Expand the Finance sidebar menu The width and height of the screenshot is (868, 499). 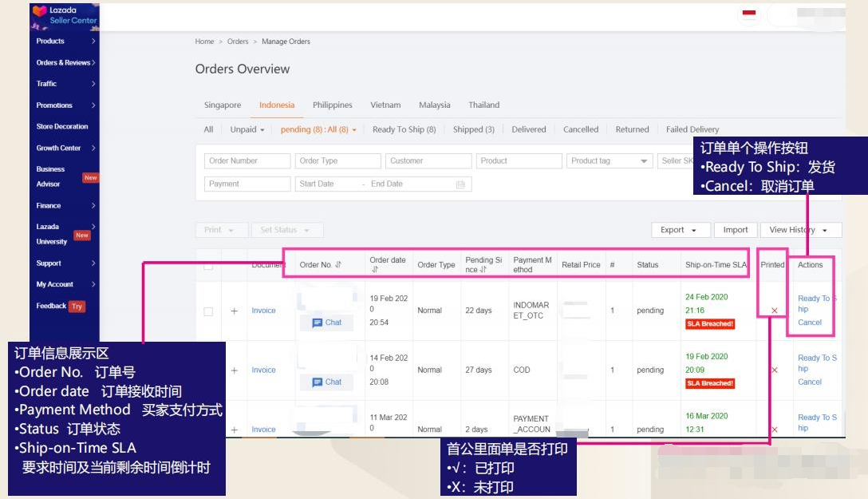65,205
